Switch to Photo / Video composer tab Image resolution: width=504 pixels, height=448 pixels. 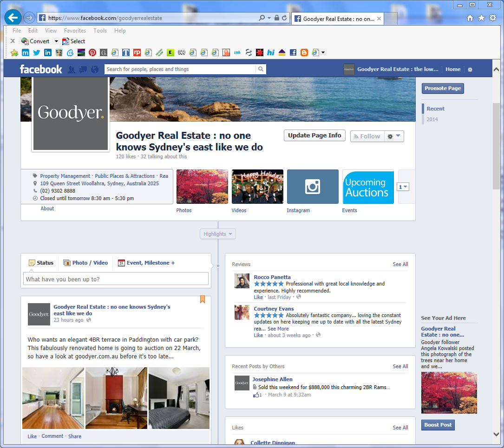click(x=85, y=263)
